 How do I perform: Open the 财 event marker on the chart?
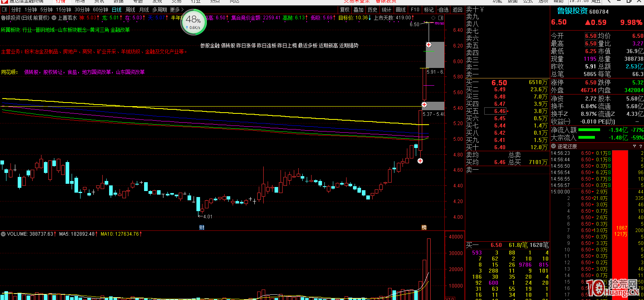202,228
